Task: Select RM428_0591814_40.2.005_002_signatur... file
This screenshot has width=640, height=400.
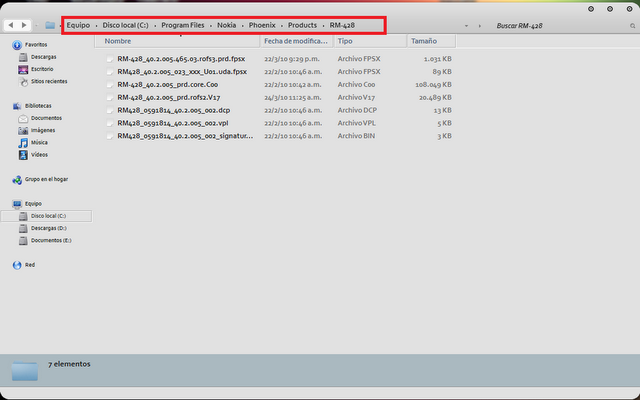Action: coord(185,136)
